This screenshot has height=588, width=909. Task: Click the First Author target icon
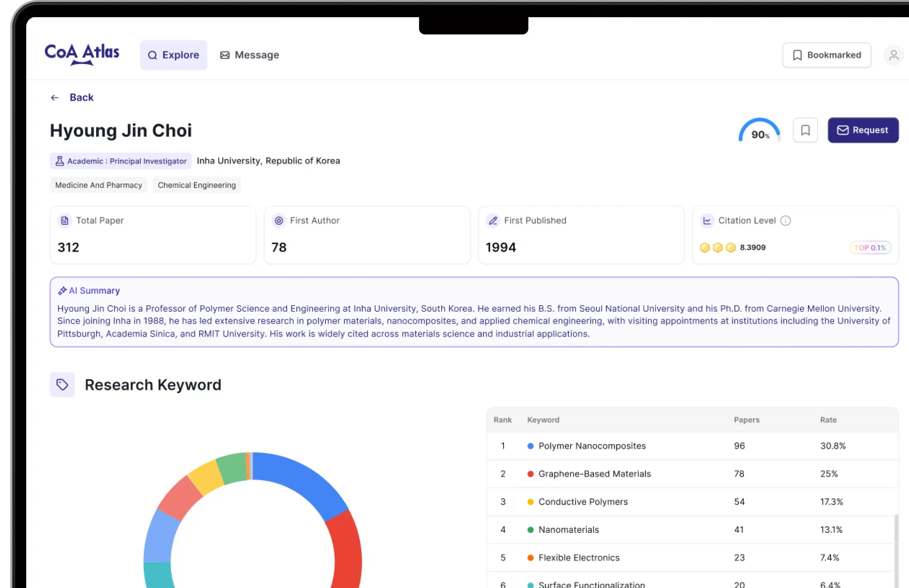[x=279, y=220]
